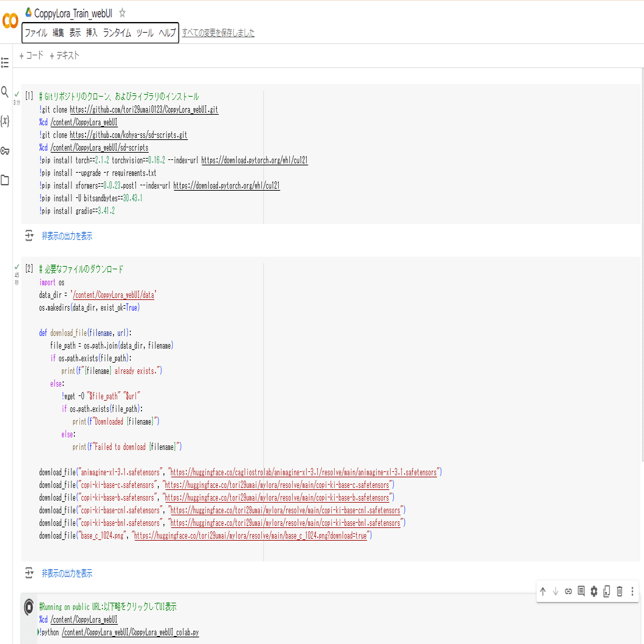Delete the selected cell with trash icon
Screen dimensions: 644x644
click(x=619, y=591)
